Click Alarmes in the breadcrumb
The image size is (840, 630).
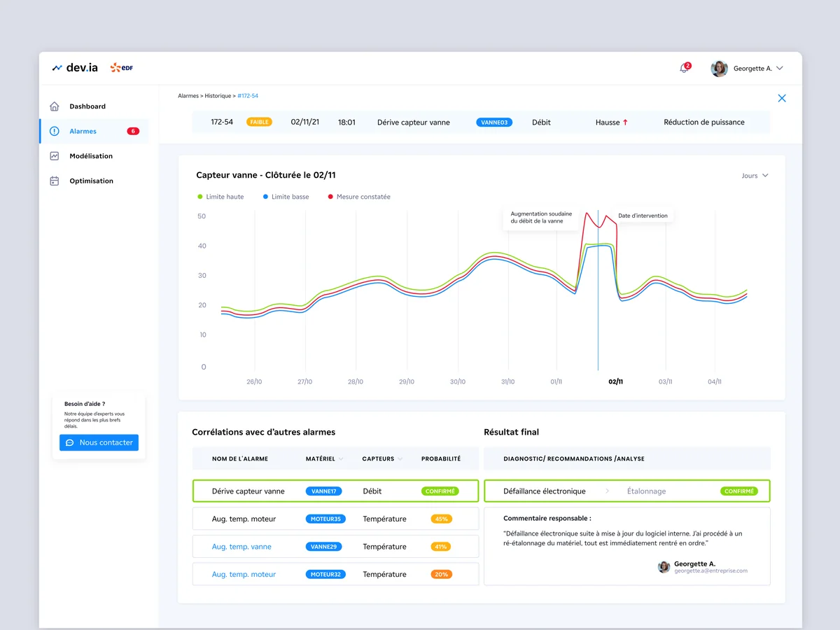click(188, 96)
